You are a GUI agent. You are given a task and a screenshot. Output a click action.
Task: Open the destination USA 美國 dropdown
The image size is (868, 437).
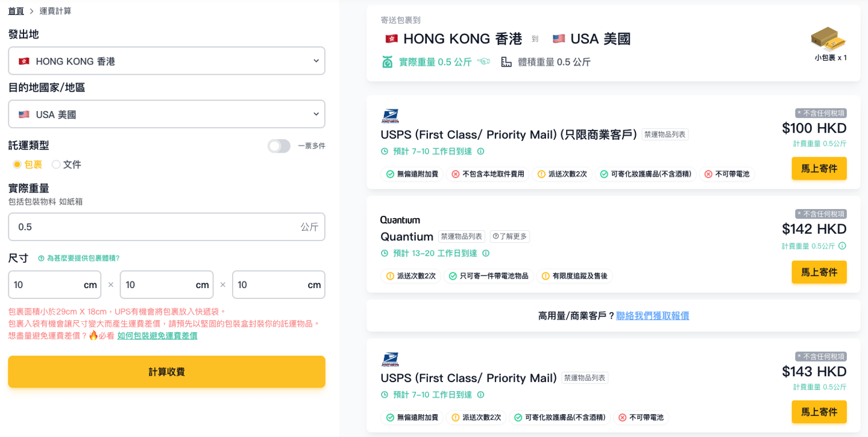166,114
